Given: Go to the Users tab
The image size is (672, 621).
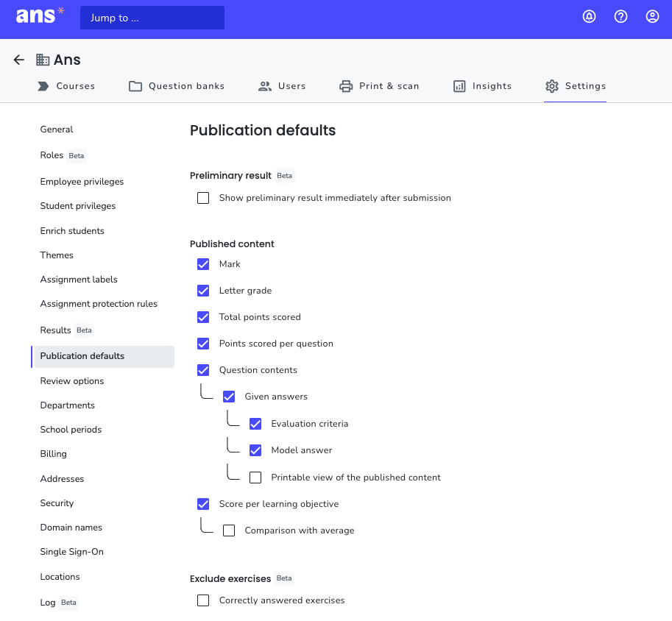Looking at the screenshot, I should pyautogui.click(x=282, y=86).
